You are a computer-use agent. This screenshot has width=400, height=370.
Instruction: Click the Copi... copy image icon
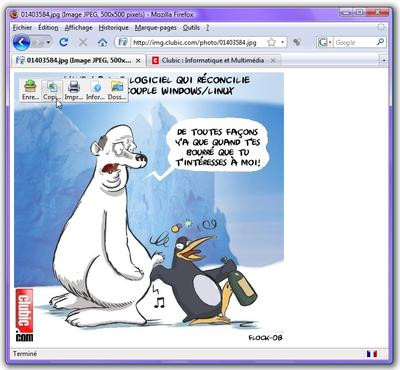pos(52,90)
